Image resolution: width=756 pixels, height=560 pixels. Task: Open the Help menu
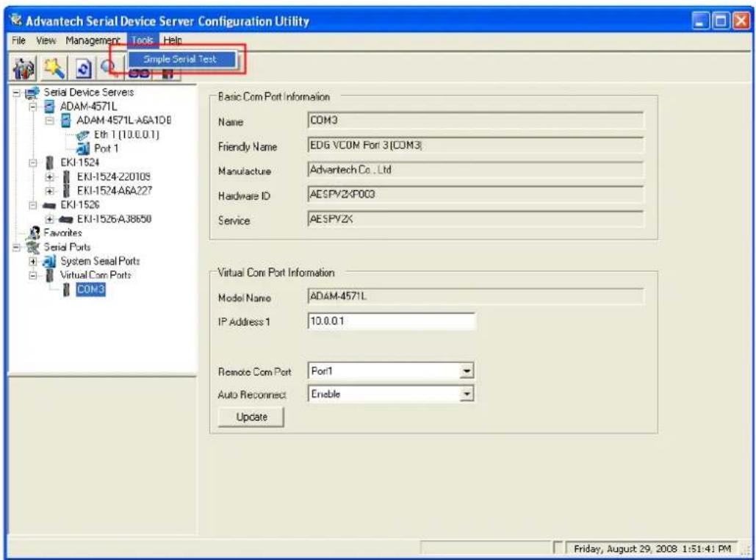[172, 40]
